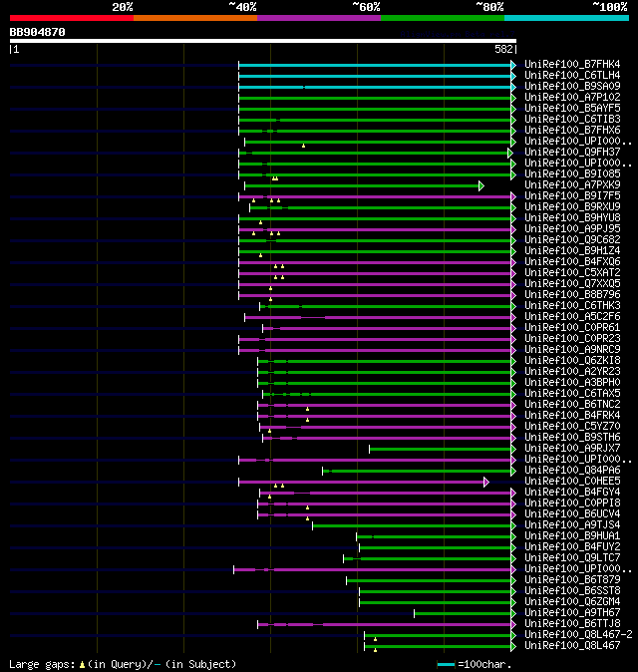Select the UniRef100_B6T879 label

click(x=572, y=580)
